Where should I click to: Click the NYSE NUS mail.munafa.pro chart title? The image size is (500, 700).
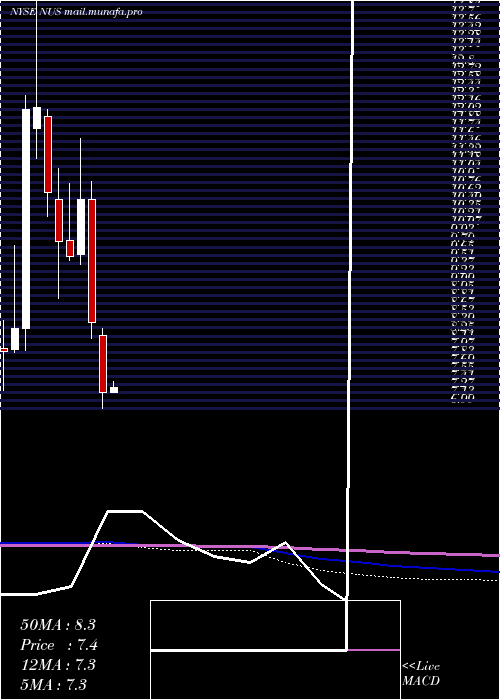76,12
